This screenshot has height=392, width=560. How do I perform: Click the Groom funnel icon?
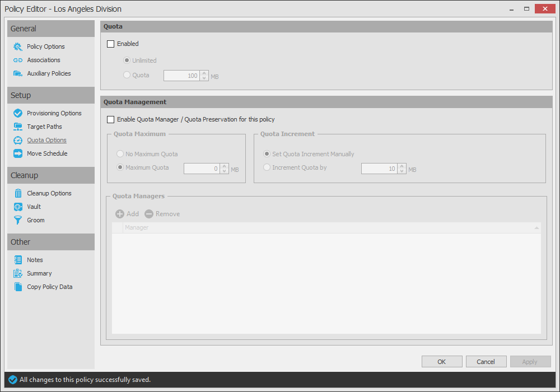[x=18, y=220]
